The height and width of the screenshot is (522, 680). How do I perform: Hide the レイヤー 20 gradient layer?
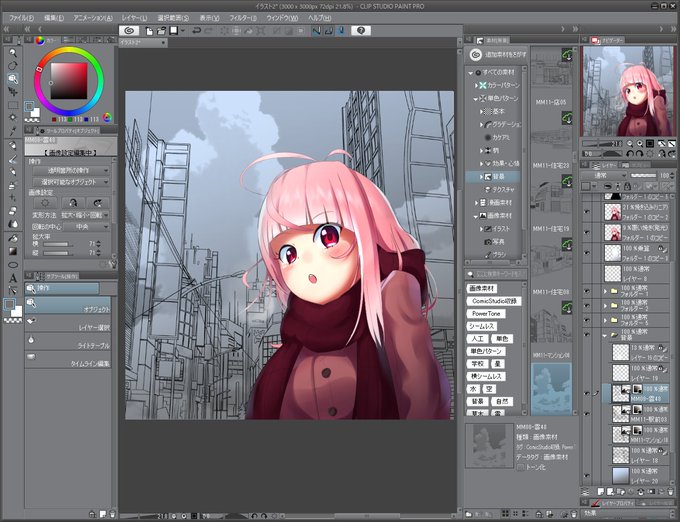[587, 476]
